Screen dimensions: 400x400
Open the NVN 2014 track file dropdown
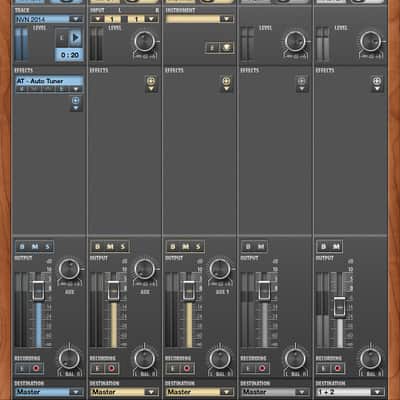[76, 19]
